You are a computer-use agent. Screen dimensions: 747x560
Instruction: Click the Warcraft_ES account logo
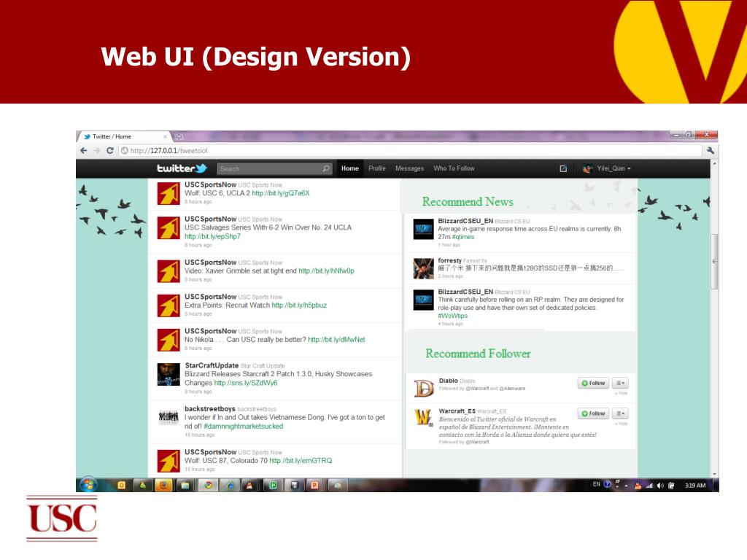click(x=424, y=418)
